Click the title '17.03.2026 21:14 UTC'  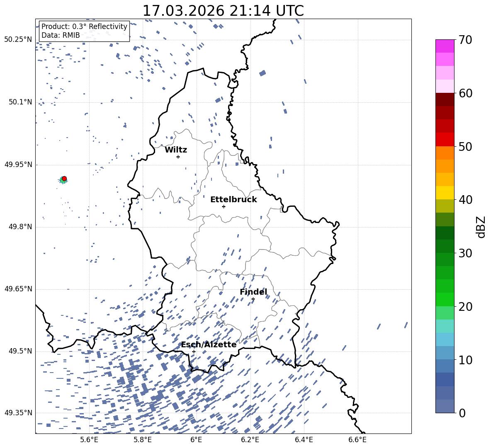point(223,11)
